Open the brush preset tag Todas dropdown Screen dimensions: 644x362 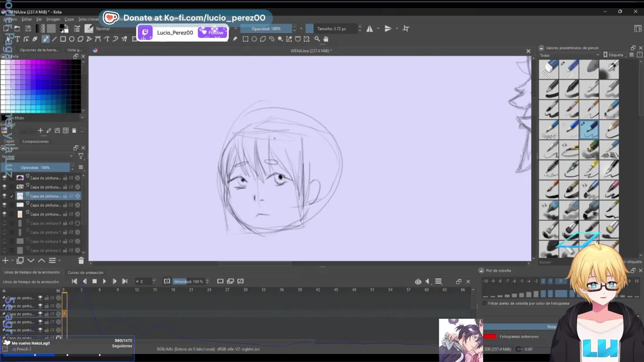pos(570,55)
